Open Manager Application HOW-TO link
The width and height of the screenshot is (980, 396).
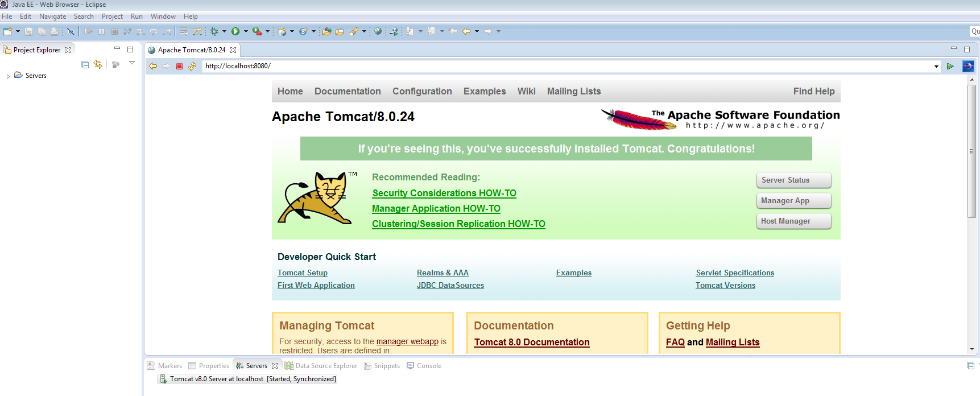click(x=436, y=209)
